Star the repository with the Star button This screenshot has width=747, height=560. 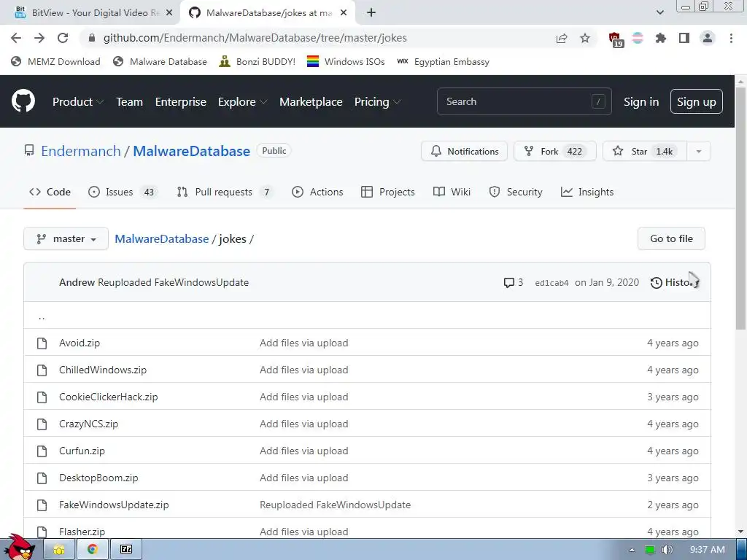[645, 152]
